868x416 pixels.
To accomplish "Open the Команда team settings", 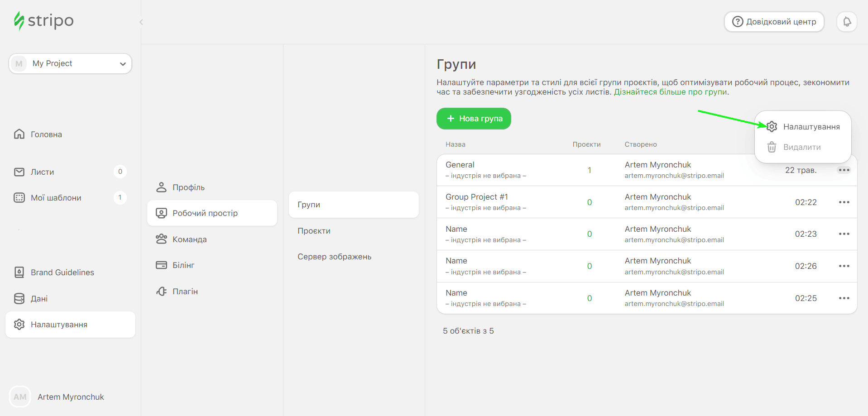I will coord(189,239).
